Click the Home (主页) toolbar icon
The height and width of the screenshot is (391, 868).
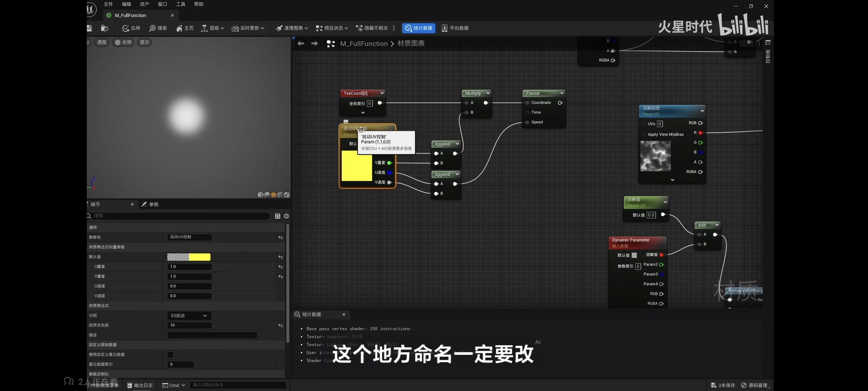[179, 28]
